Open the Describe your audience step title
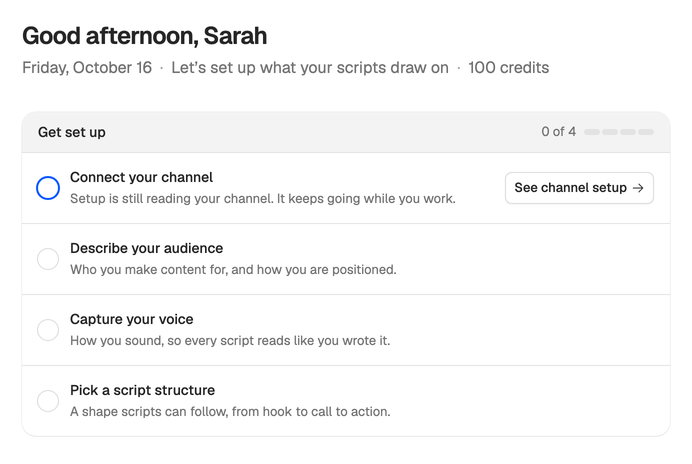The image size is (692, 464). [x=147, y=249]
